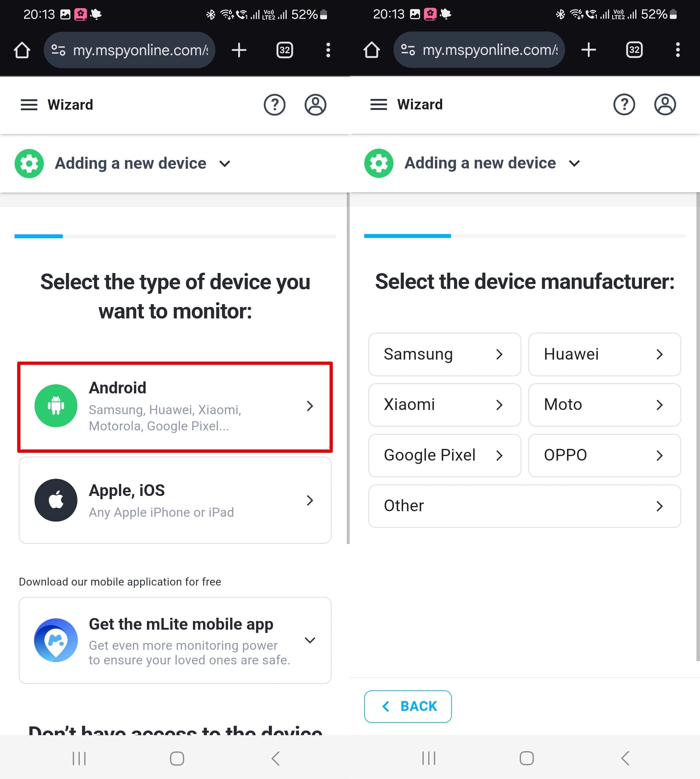700x779 pixels.
Task: Select Huawei manufacturer
Action: tap(605, 354)
